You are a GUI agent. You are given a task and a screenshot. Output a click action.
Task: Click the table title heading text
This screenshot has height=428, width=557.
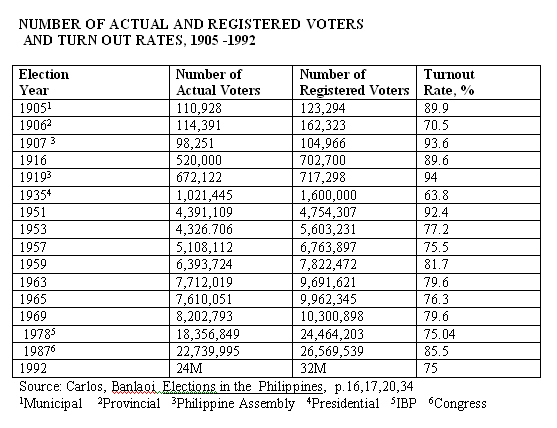click(x=191, y=32)
